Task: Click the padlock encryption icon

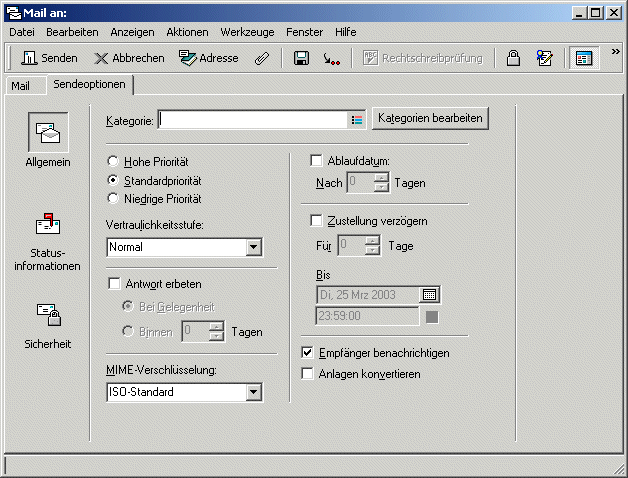Action: tap(513, 58)
